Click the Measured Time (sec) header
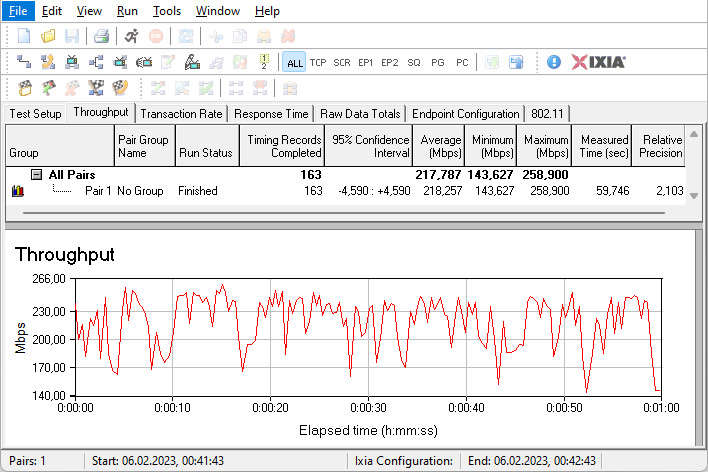 click(x=602, y=146)
